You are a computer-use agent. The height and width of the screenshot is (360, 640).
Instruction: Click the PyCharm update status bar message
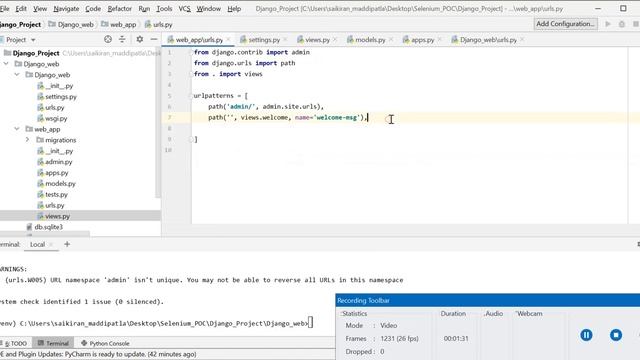98,354
